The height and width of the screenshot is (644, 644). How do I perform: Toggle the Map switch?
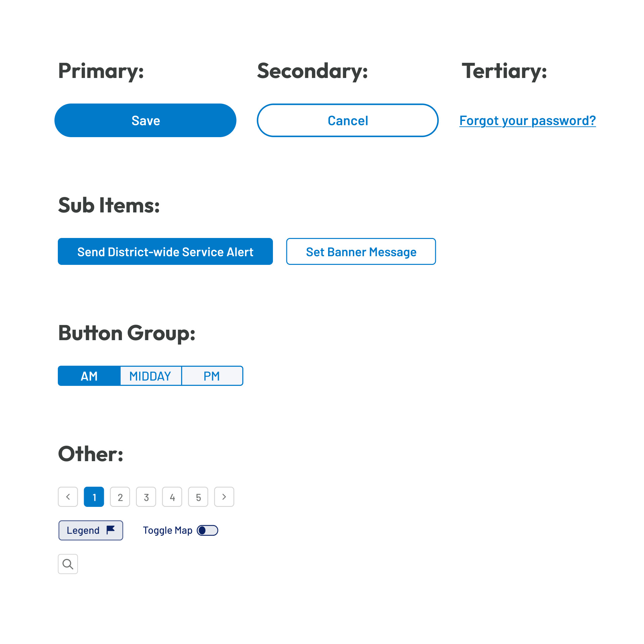point(207,530)
